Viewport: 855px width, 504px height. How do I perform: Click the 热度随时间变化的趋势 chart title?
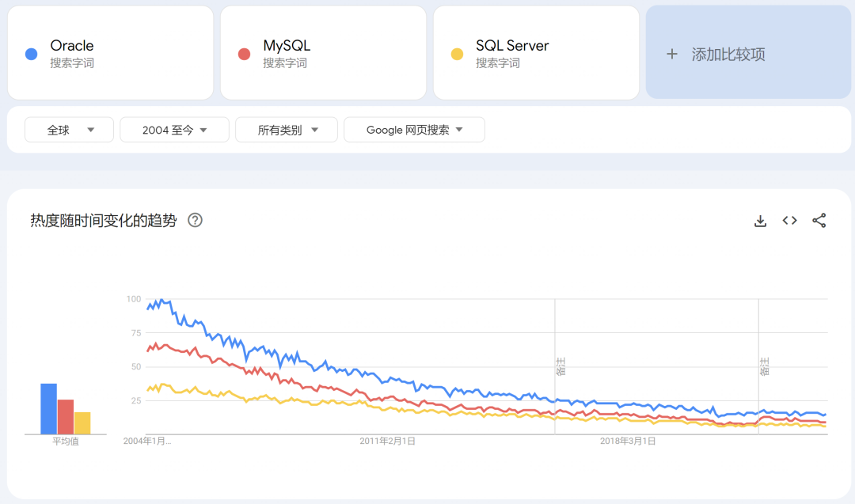104,221
